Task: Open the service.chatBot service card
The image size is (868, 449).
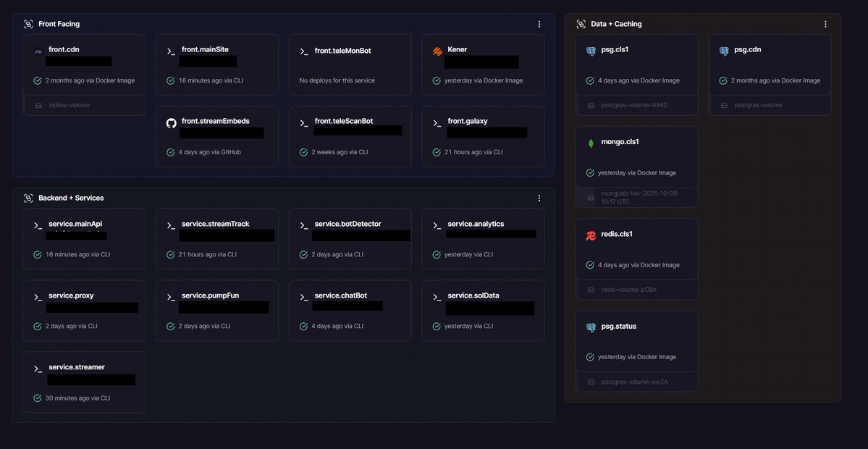Action: [x=350, y=310]
